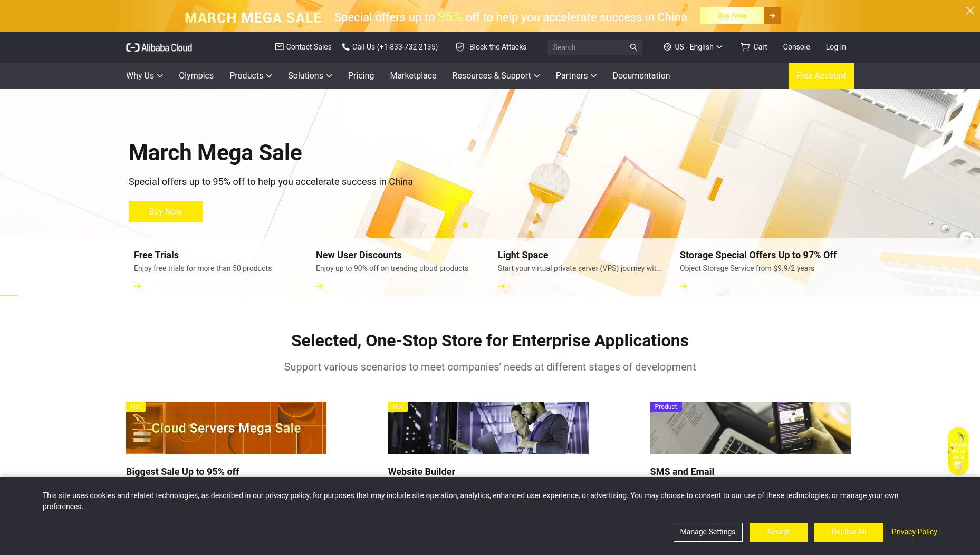This screenshot has height=555, width=980.
Task: Close the top promotional banner
Action: point(970,11)
